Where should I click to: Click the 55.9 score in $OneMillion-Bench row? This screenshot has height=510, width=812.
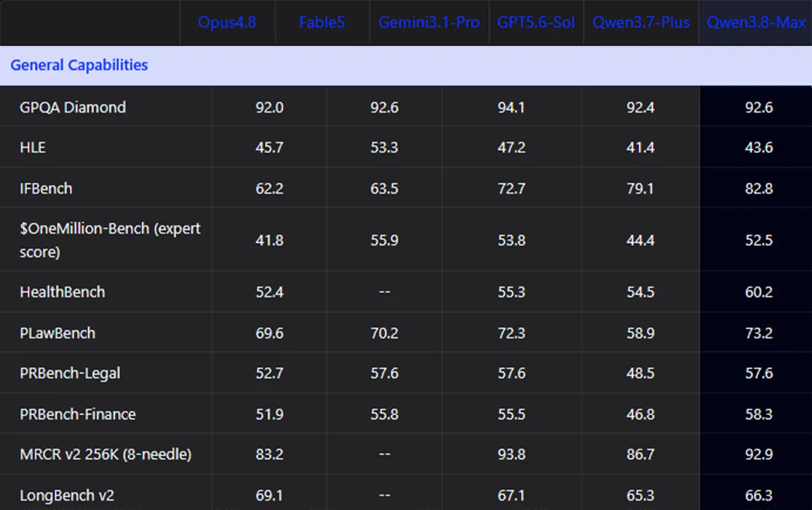tap(384, 240)
